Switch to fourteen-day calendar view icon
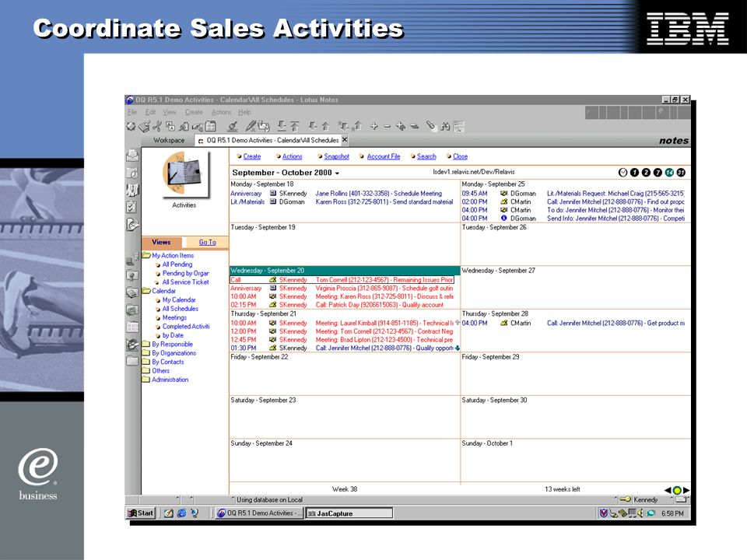Image resolution: width=747 pixels, height=560 pixels. pos(669,173)
